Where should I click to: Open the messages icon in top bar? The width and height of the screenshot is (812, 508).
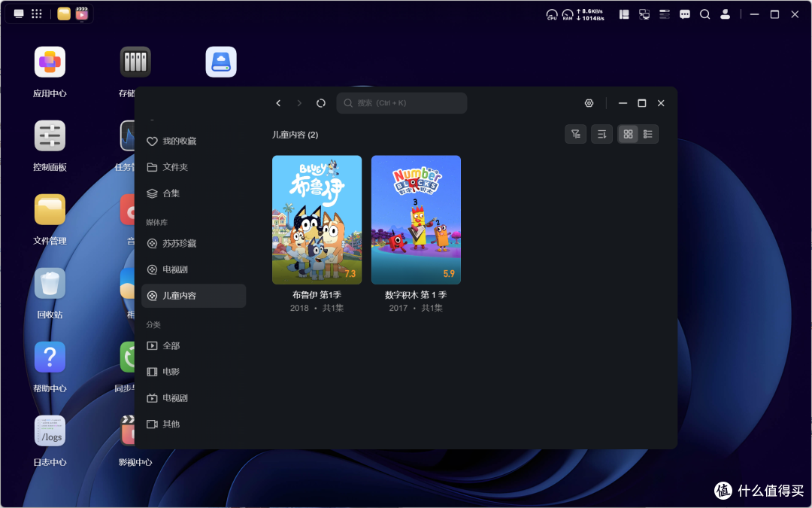pyautogui.click(x=685, y=14)
